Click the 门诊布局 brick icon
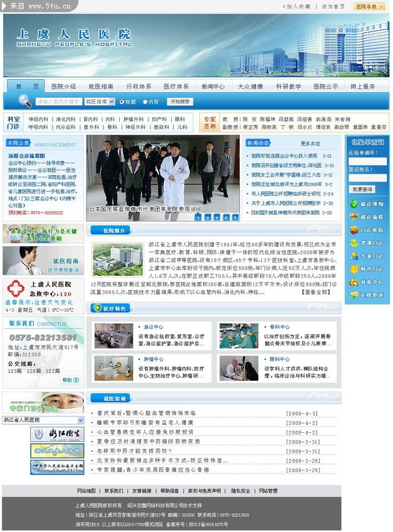Viewport: 393px width, 532px height. tap(354, 230)
